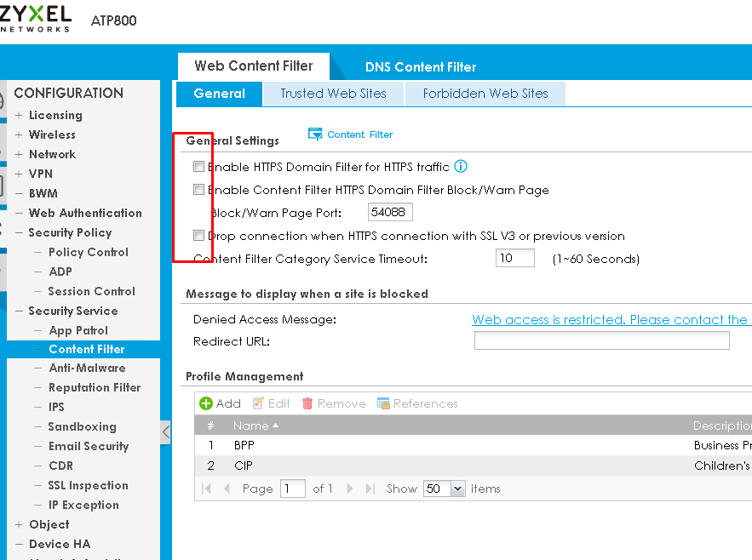Open IP Exception in sidebar

point(83,505)
